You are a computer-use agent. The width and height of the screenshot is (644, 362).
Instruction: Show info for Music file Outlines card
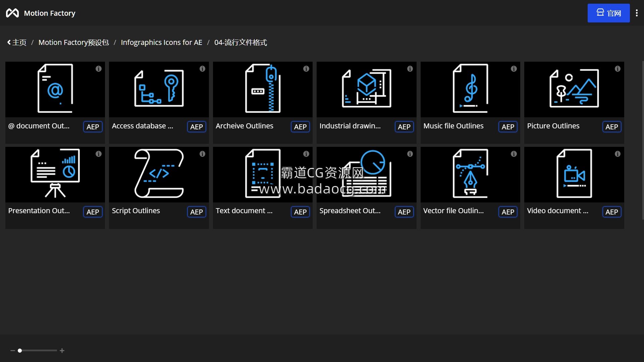click(514, 69)
